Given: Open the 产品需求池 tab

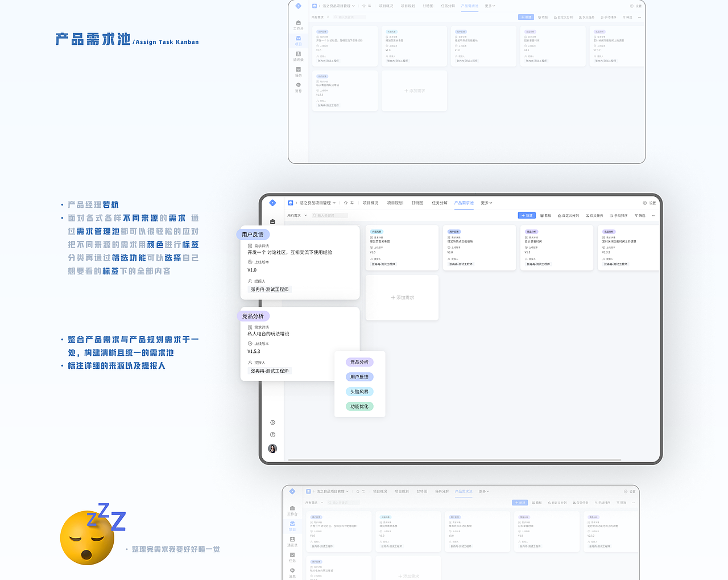Looking at the screenshot, I should (464, 203).
